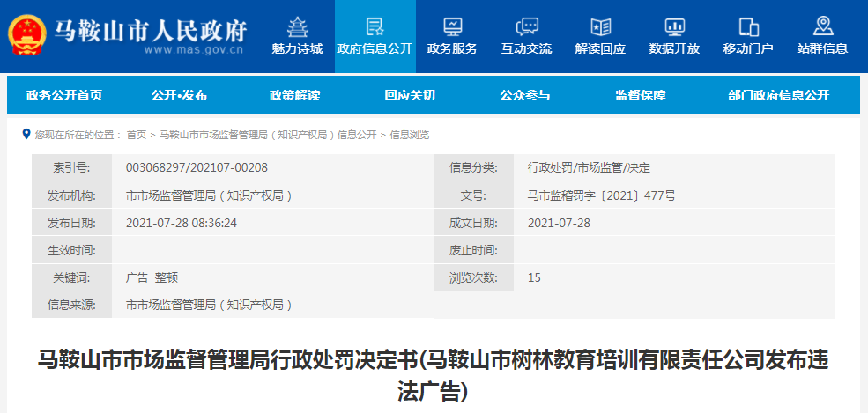Click the 关键词 label cell
This screenshot has height=413, width=868.
[72, 277]
